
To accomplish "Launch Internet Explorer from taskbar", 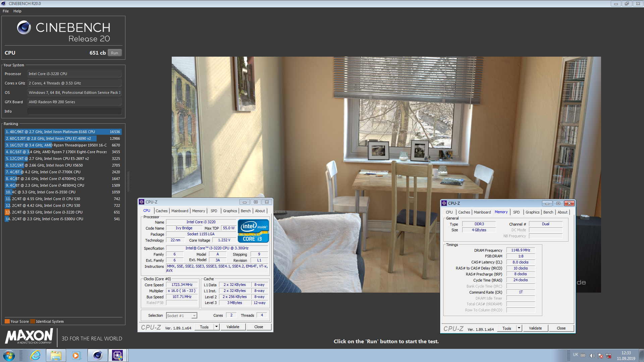I will click(36, 355).
